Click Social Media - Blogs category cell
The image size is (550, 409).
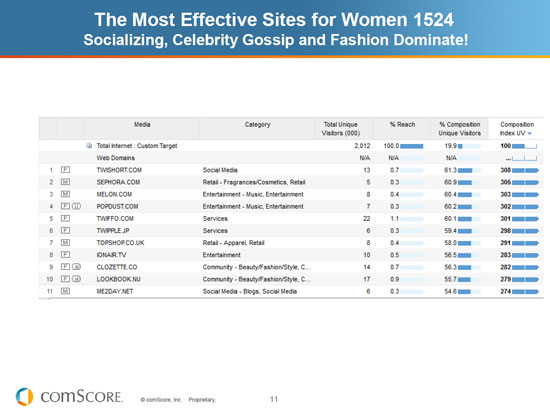pos(250,291)
